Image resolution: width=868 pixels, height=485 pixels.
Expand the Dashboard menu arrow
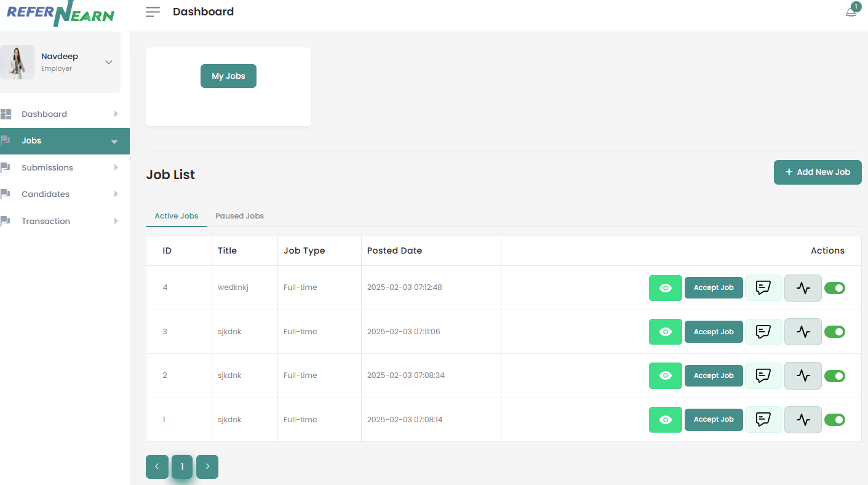(x=116, y=114)
